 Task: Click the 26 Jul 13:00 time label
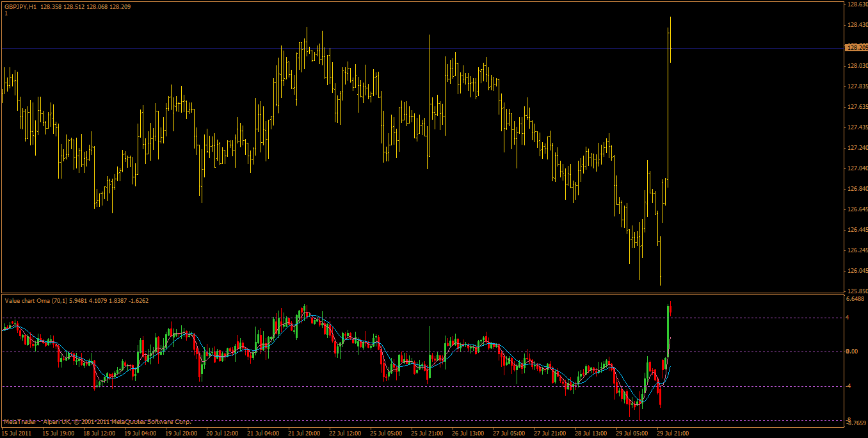(469, 434)
